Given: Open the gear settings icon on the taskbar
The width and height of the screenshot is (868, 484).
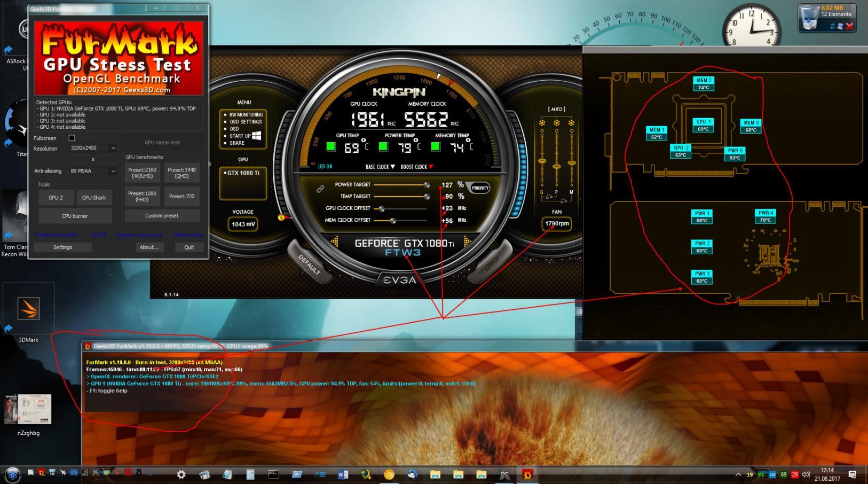Looking at the screenshot, I should (182, 474).
